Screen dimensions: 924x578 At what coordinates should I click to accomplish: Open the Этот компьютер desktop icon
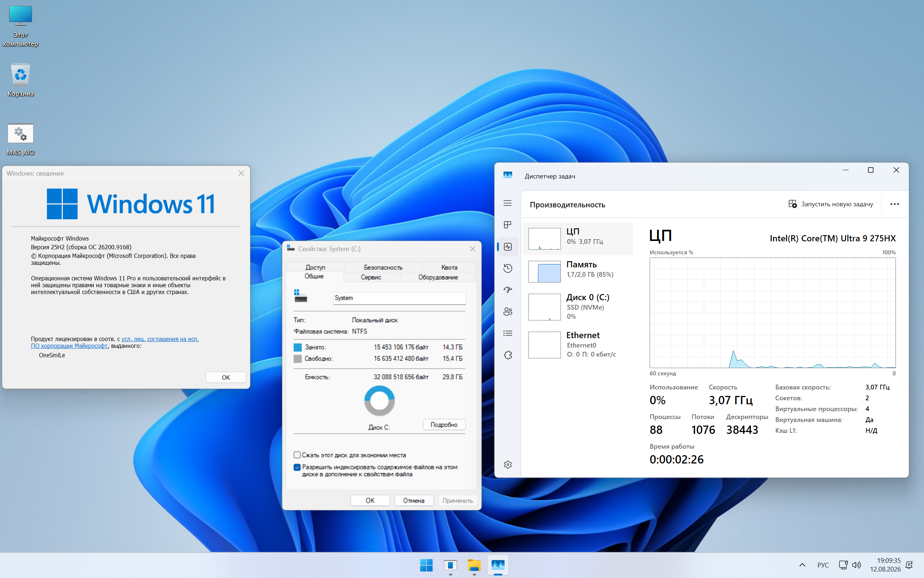tap(21, 26)
